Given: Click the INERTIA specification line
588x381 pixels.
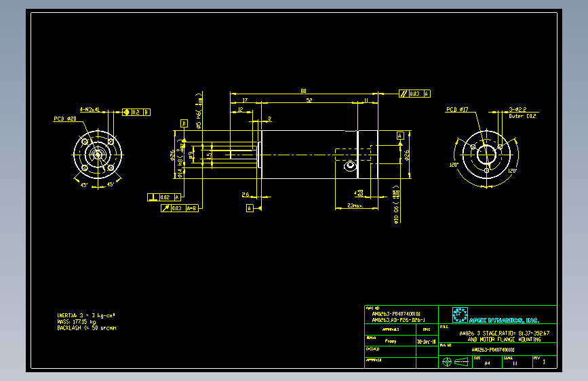Looking at the screenshot, I should tap(86, 315).
